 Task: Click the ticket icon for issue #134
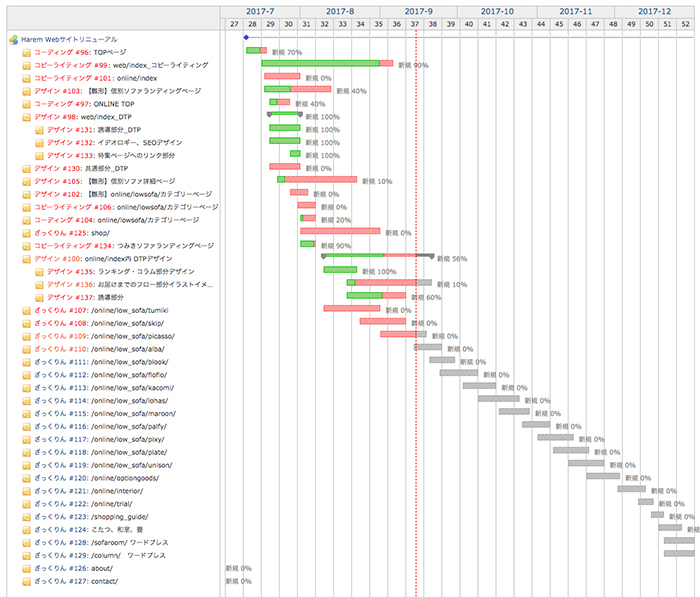click(x=26, y=246)
